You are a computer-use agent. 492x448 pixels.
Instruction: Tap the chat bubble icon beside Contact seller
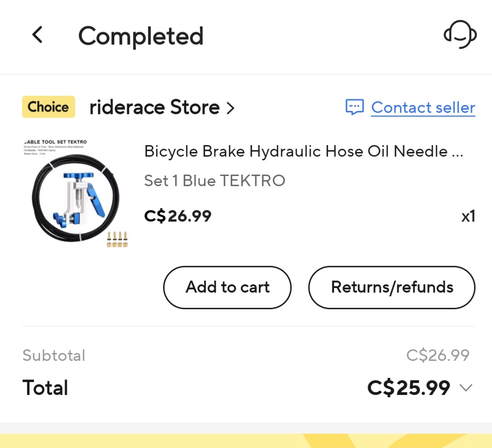(355, 107)
